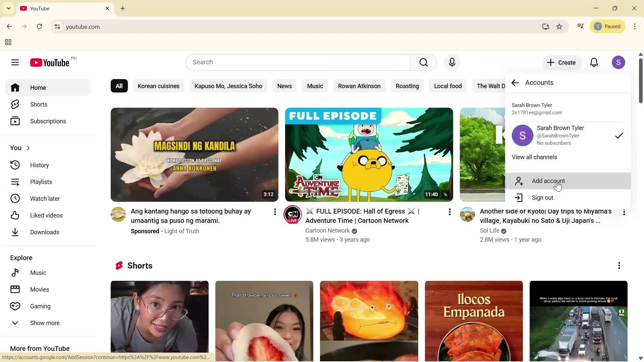Start a voice search with the microphone icon
This screenshot has height=362, width=644.
pos(452,62)
